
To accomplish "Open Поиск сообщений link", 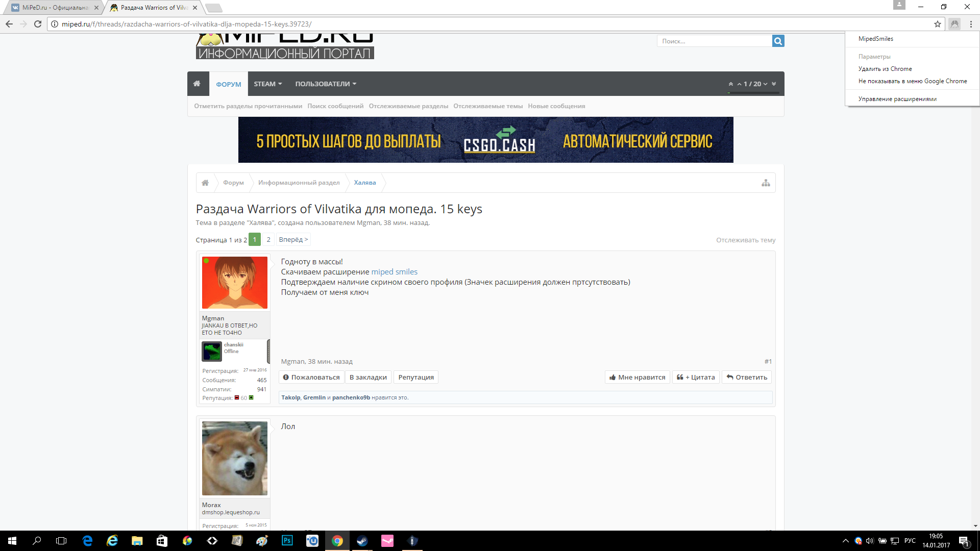I will click(336, 106).
